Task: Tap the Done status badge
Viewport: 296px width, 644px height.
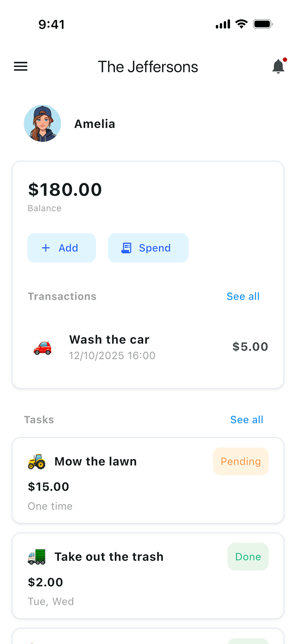Action: click(x=248, y=557)
